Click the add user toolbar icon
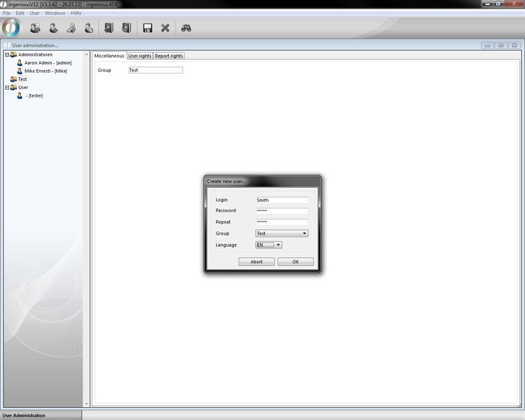The image size is (525, 420). coord(53,28)
